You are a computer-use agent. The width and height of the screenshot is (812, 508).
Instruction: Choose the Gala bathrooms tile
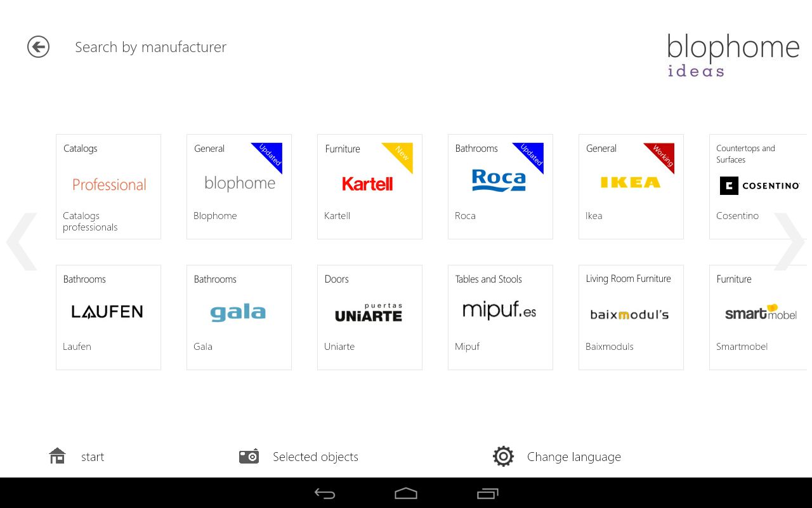coord(239,317)
